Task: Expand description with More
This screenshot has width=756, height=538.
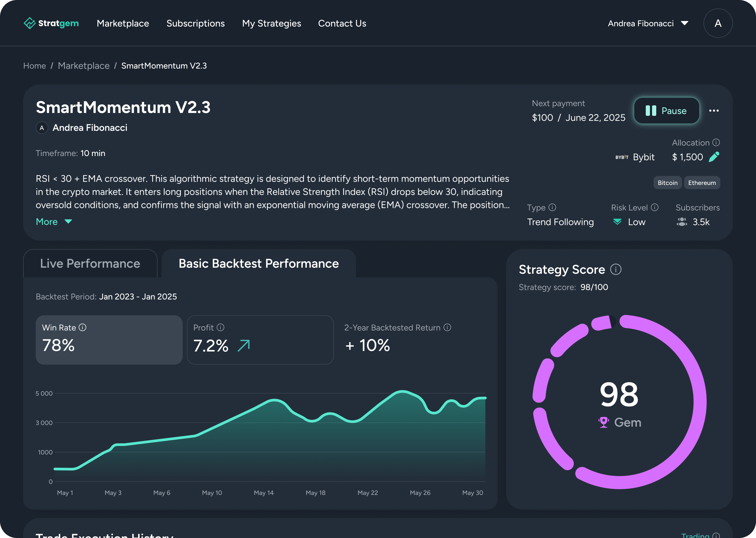Action: pyautogui.click(x=54, y=222)
